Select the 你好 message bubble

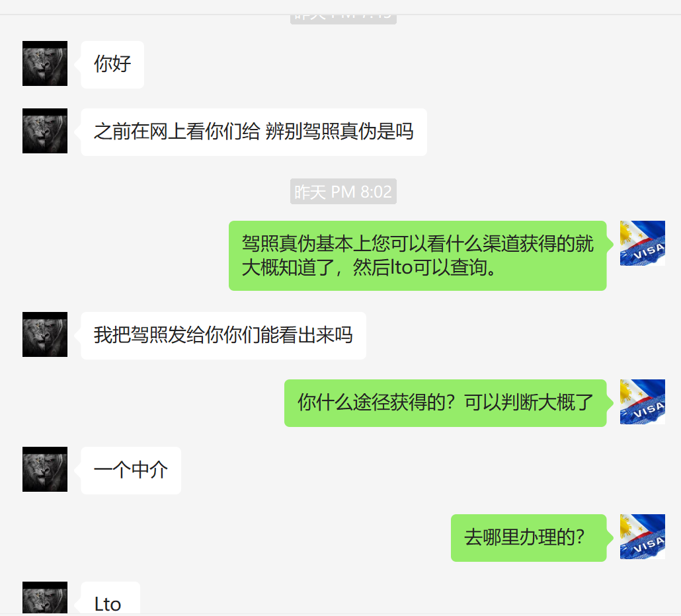[112, 65]
